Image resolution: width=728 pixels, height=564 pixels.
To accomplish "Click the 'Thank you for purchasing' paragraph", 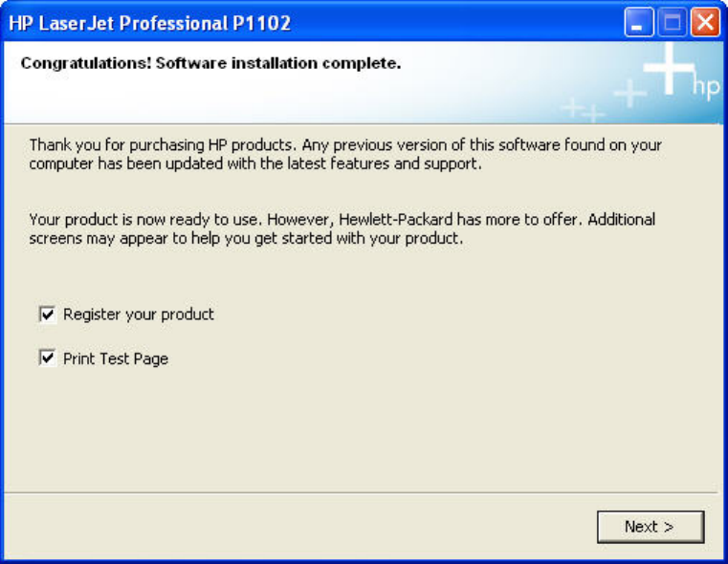I will pos(344,145).
